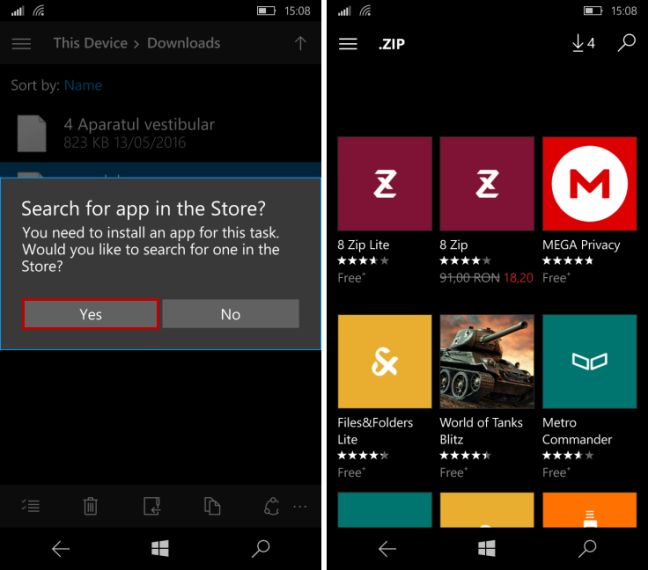Click the 8 Zip discounted price 18,20
This screenshot has height=570, width=648.
click(518, 277)
